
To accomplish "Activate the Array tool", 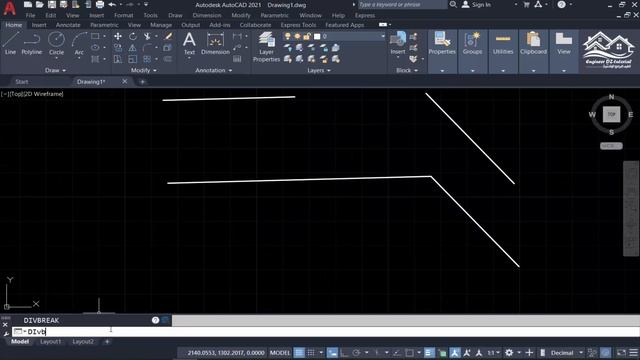I will (x=147, y=59).
